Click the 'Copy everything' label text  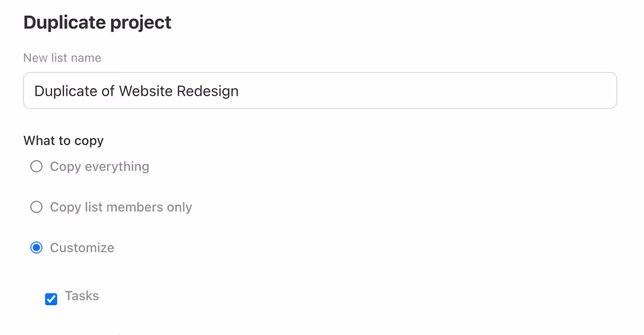(99, 167)
